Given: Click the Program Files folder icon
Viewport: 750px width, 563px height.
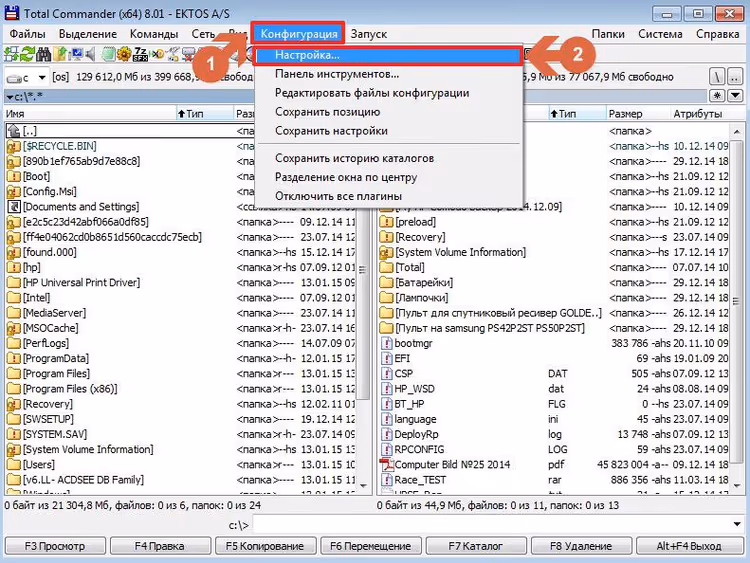Looking at the screenshot, I should pyautogui.click(x=14, y=374).
